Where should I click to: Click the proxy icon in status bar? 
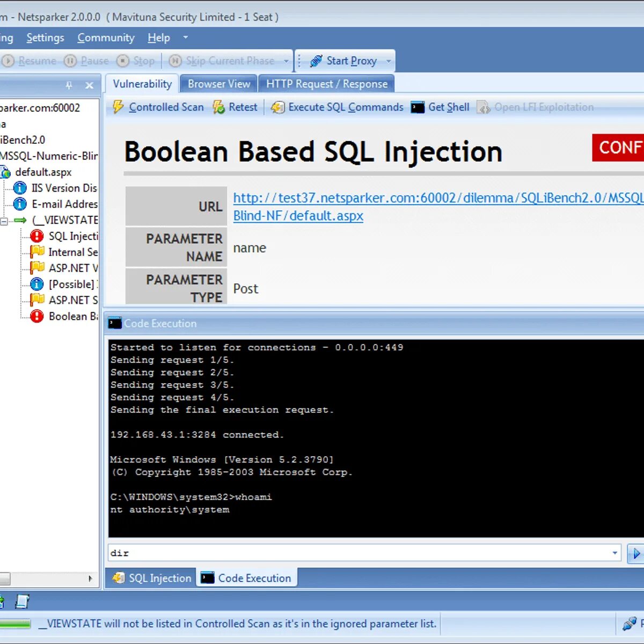pyautogui.click(x=629, y=624)
